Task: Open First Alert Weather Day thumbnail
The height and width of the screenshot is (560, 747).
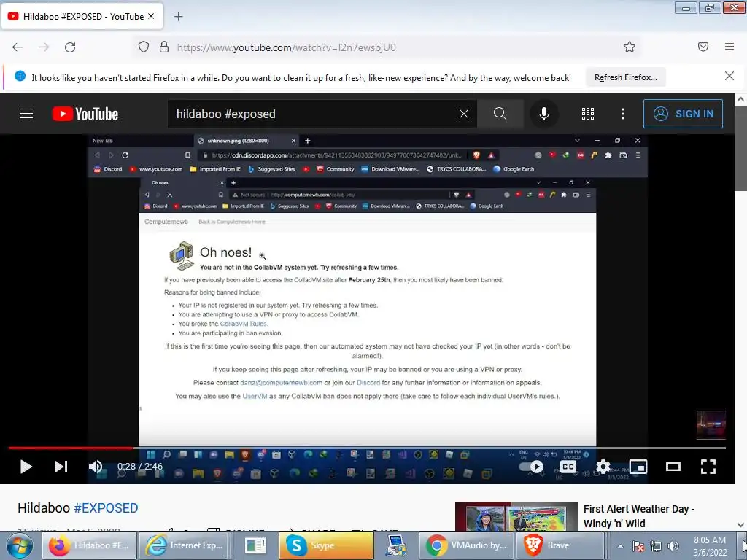Action: (516, 516)
